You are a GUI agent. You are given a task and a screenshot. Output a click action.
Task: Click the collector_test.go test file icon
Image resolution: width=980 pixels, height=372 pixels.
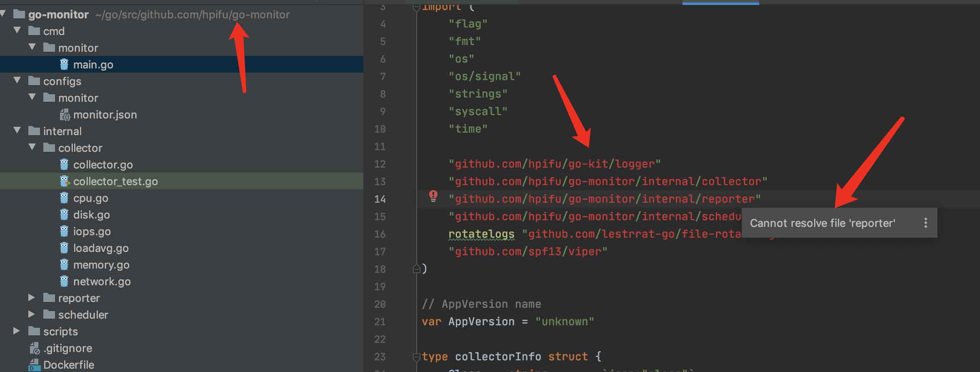[x=64, y=181]
